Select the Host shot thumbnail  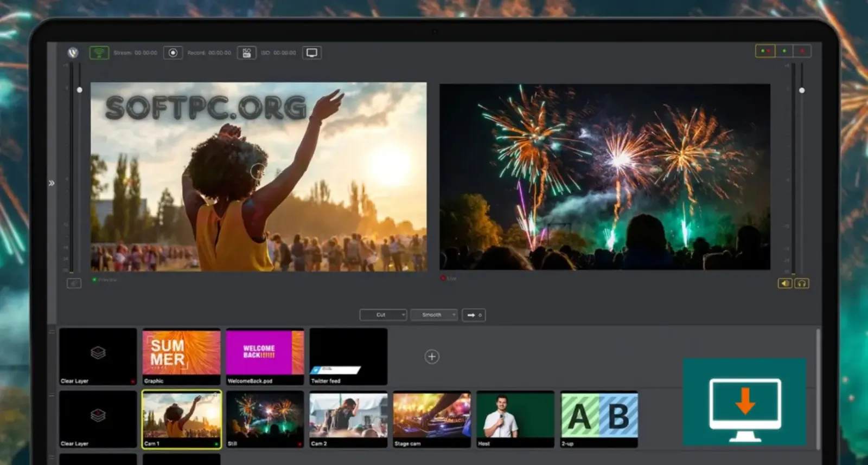(516, 419)
